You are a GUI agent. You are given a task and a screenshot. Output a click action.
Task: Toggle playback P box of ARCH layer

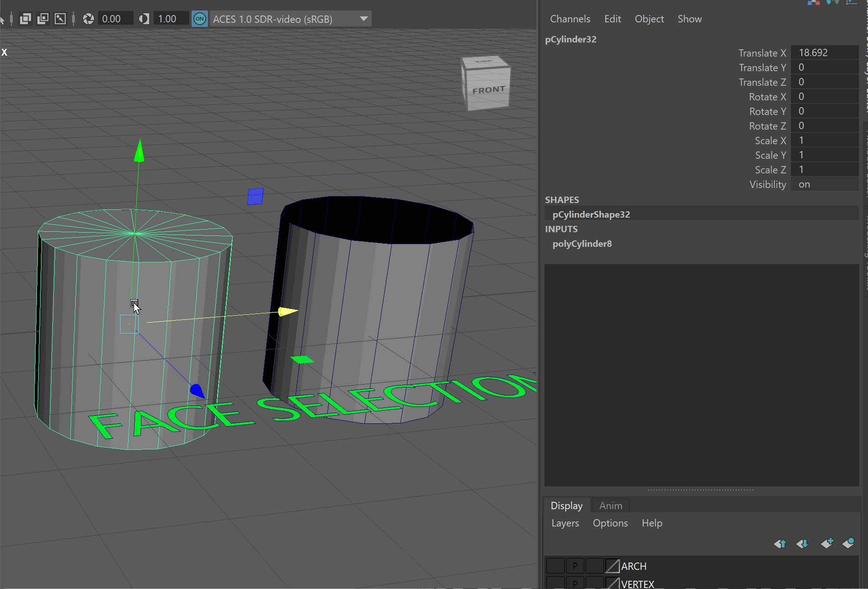575,566
